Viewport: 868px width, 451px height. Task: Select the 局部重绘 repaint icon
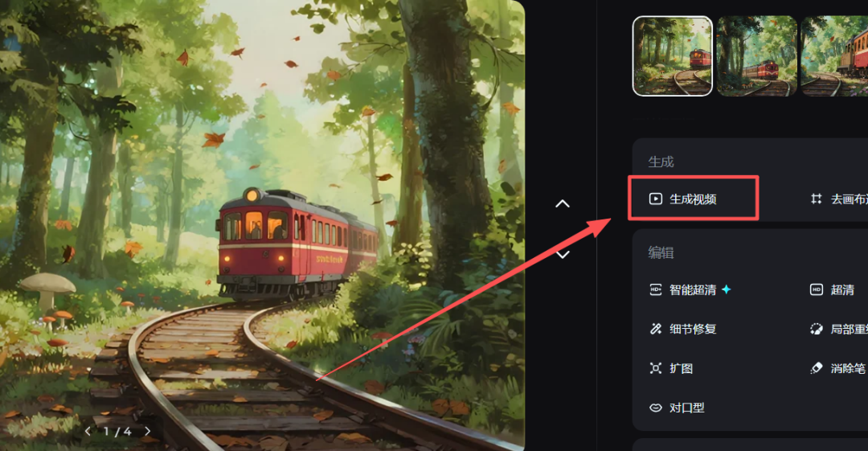817,329
